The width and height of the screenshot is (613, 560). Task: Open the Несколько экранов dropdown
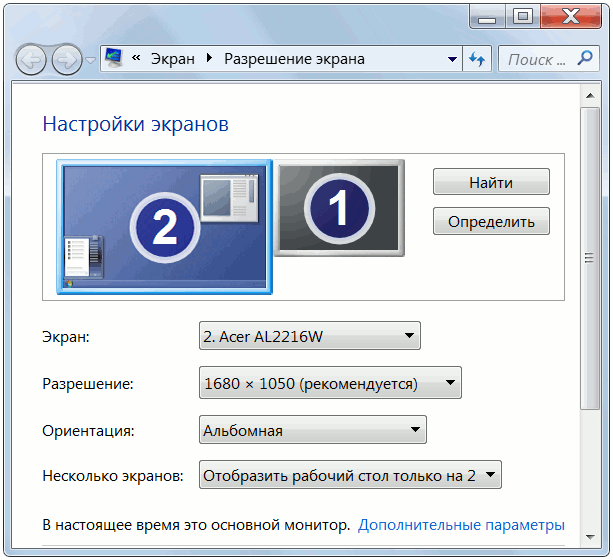(350, 475)
